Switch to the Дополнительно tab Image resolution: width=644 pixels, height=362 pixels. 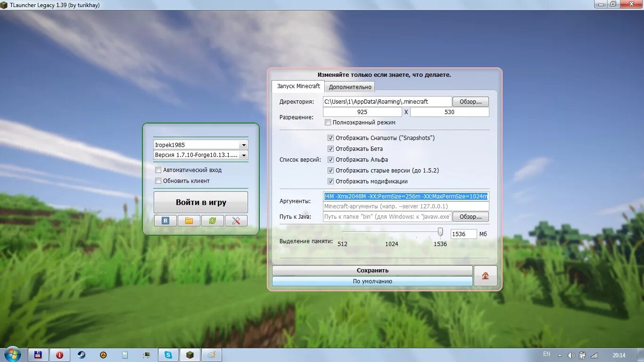(350, 87)
